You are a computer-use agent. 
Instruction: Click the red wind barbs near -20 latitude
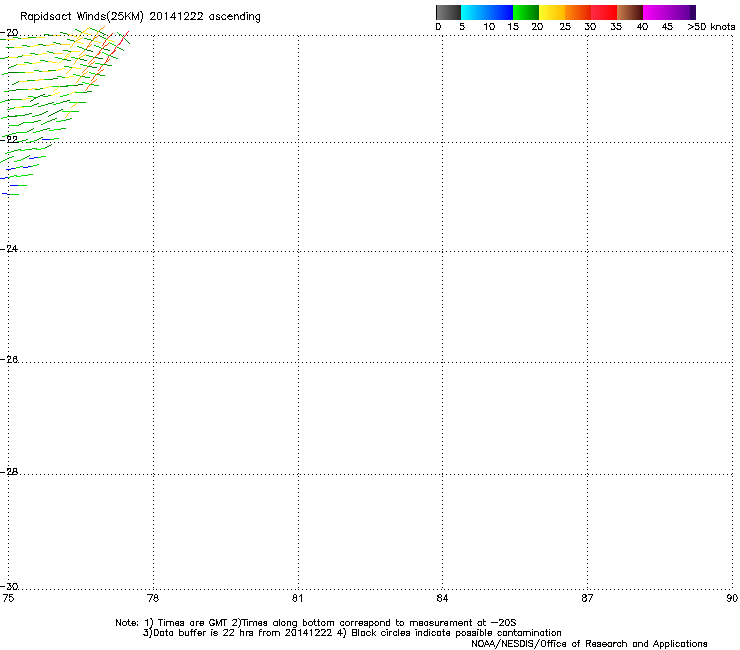[115, 49]
